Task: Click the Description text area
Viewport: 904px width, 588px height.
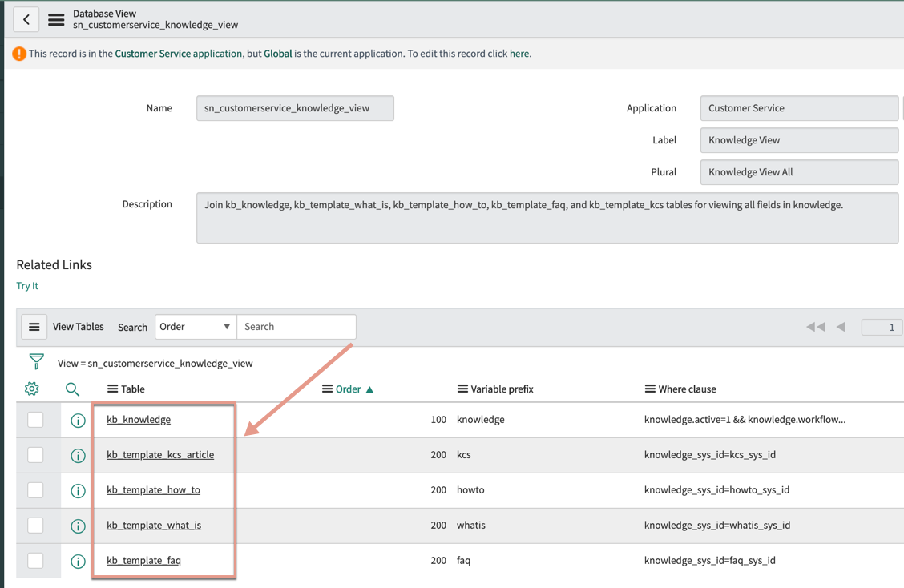Action: [x=547, y=218]
